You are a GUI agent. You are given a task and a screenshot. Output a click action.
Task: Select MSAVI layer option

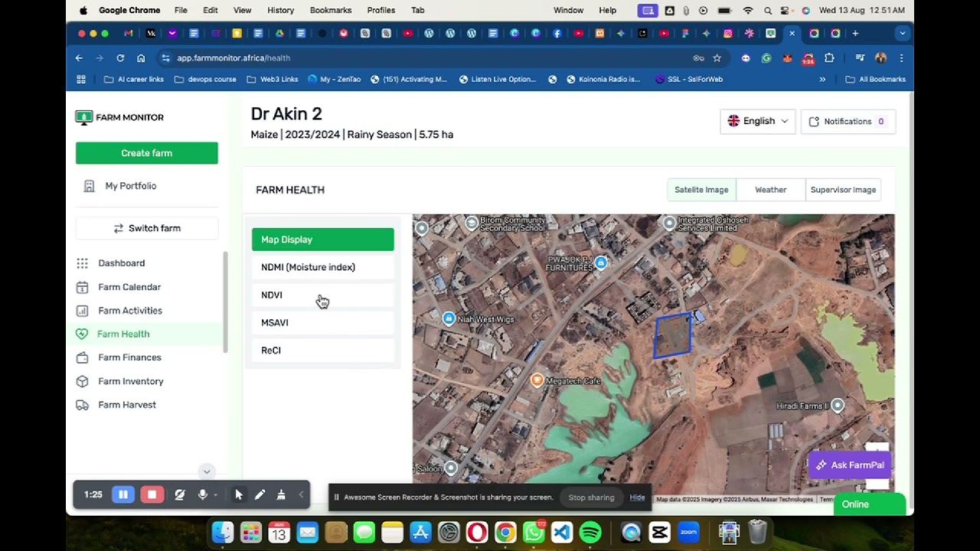[x=322, y=322]
